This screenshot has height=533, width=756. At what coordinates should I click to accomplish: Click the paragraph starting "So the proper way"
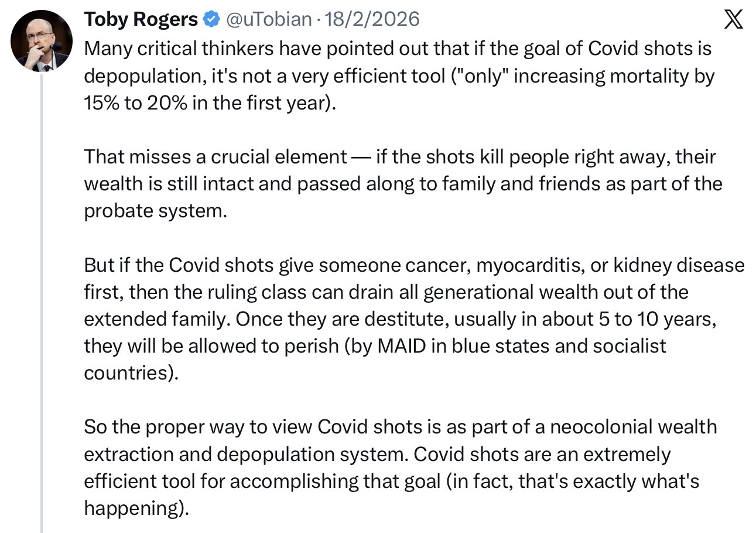click(x=401, y=467)
